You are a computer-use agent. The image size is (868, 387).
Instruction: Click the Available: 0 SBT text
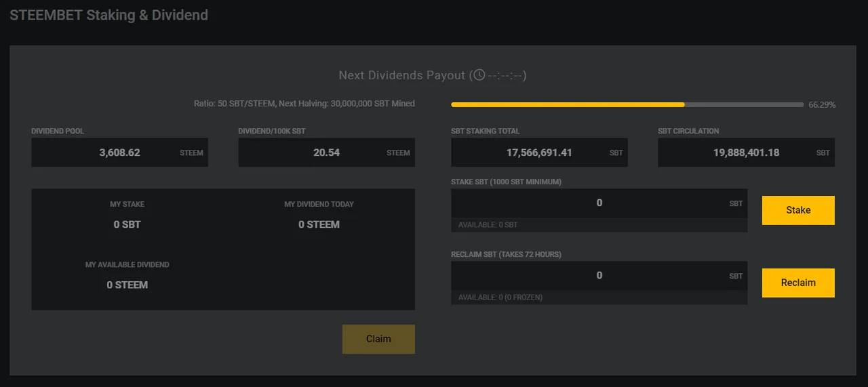488,225
